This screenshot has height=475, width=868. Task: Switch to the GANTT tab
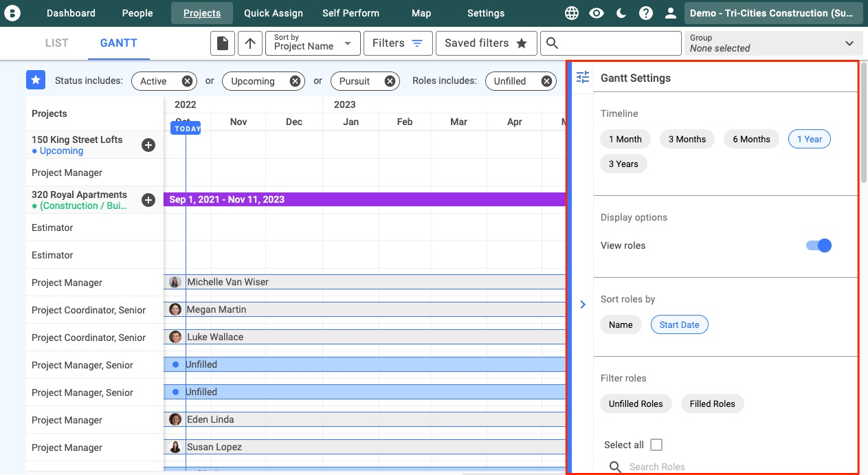119,43
